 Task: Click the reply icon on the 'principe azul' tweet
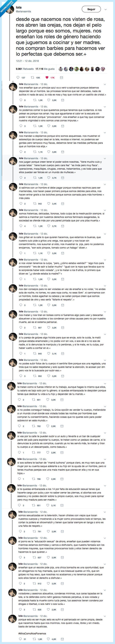click(21, 100)
